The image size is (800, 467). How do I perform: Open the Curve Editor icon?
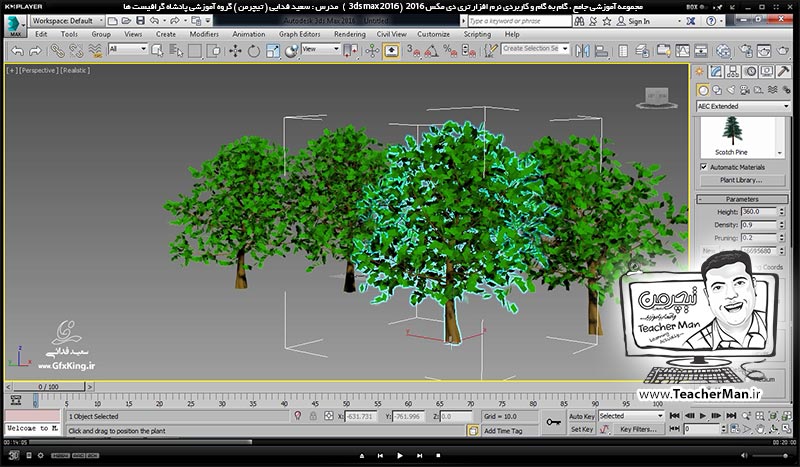[682, 51]
